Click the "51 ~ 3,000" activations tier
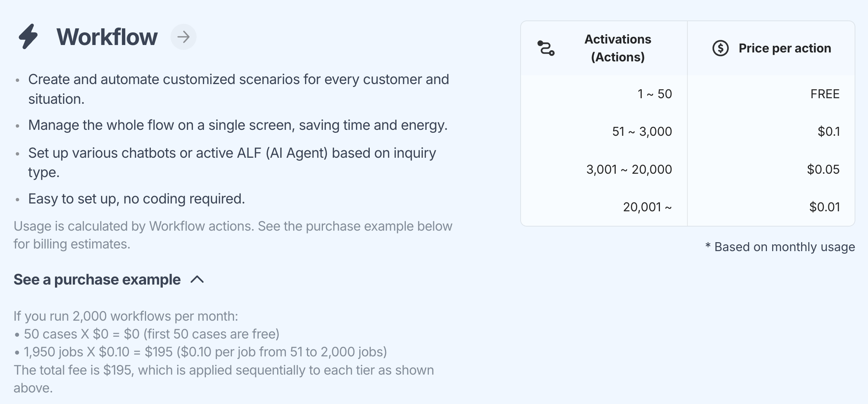This screenshot has height=404, width=868. point(642,131)
